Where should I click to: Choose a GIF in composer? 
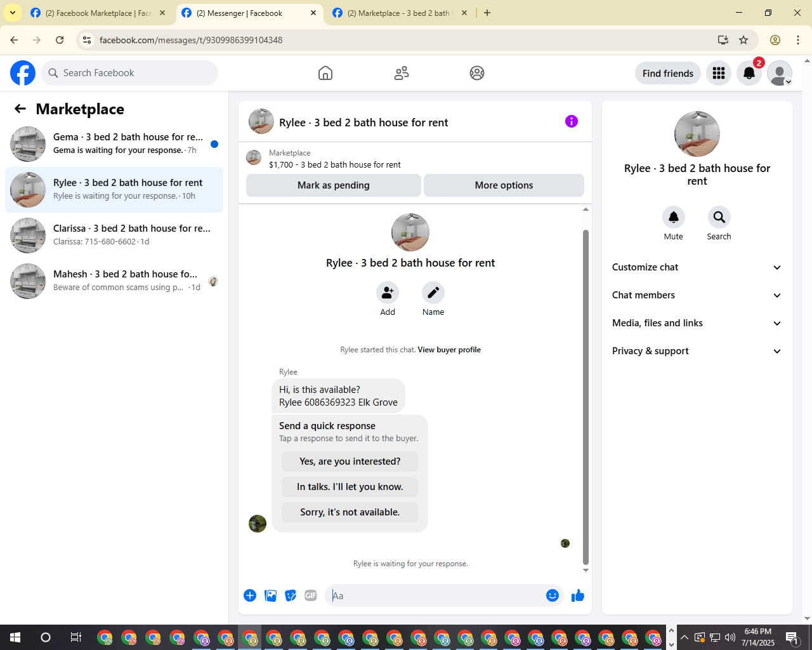point(311,595)
